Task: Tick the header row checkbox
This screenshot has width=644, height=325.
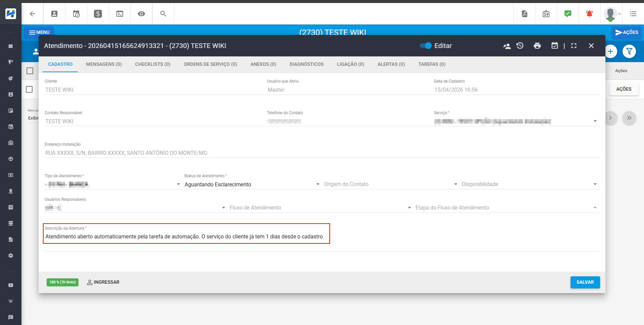Action: click(x=30, y=71)
